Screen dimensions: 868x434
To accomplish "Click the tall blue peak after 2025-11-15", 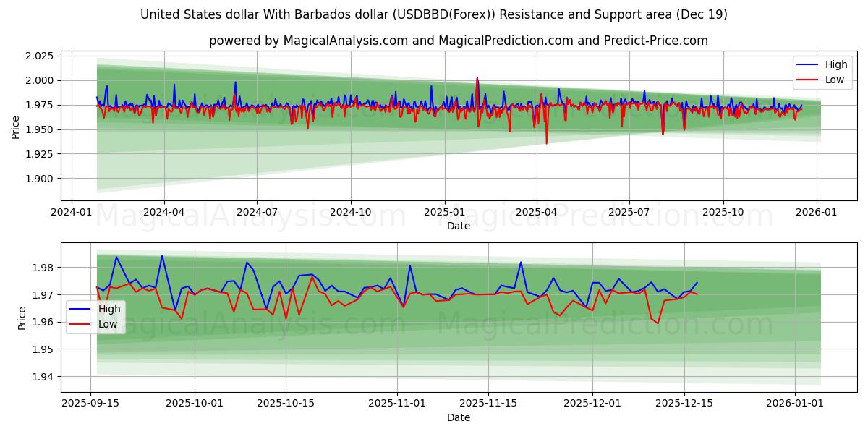I will click(x=520, y=263).
